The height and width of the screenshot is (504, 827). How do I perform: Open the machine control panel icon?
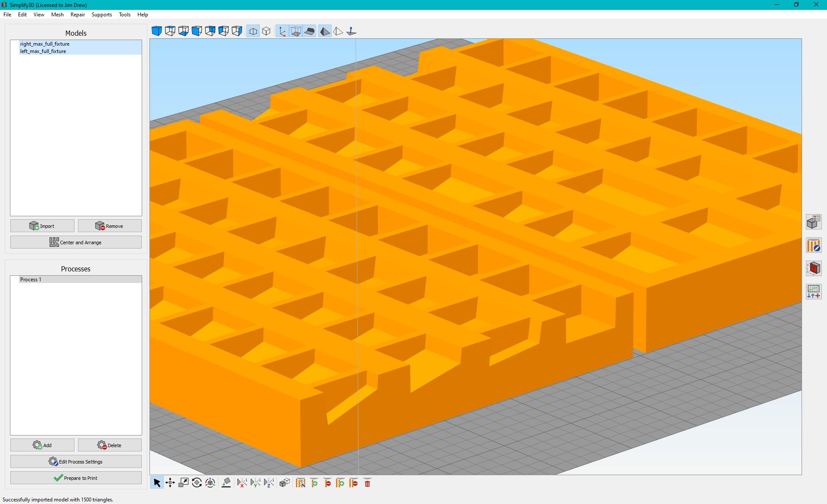point(814,292)
